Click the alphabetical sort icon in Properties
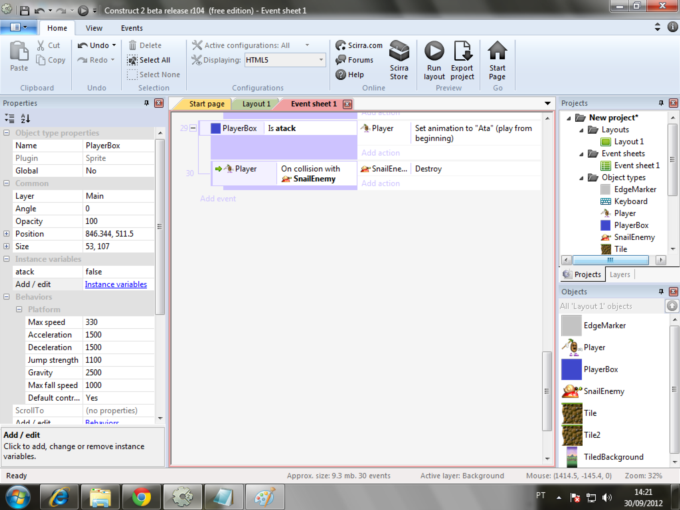Image resolution: width=680 pixels, height=510 pixels. pos(25,118)
